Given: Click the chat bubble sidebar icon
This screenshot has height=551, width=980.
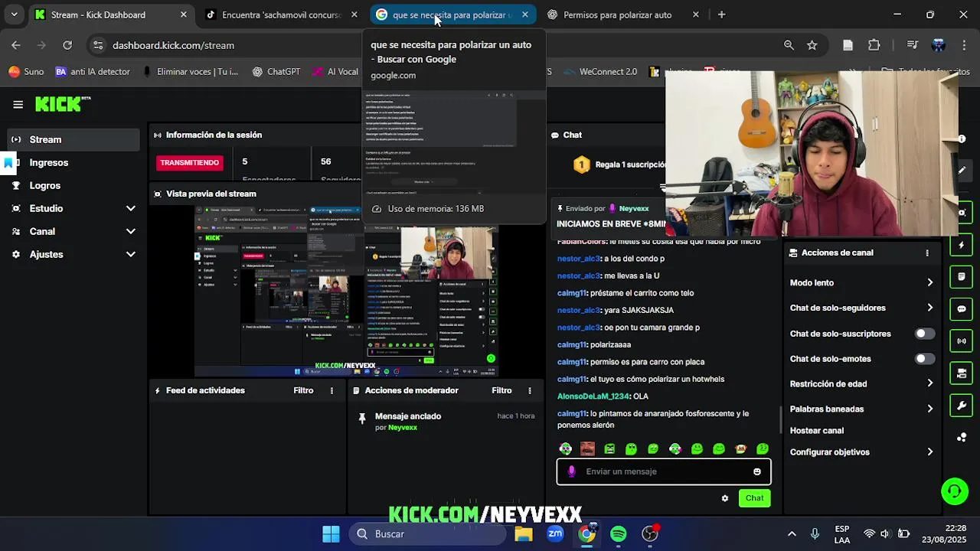Looking at the screenshot, I should (962, 309).
